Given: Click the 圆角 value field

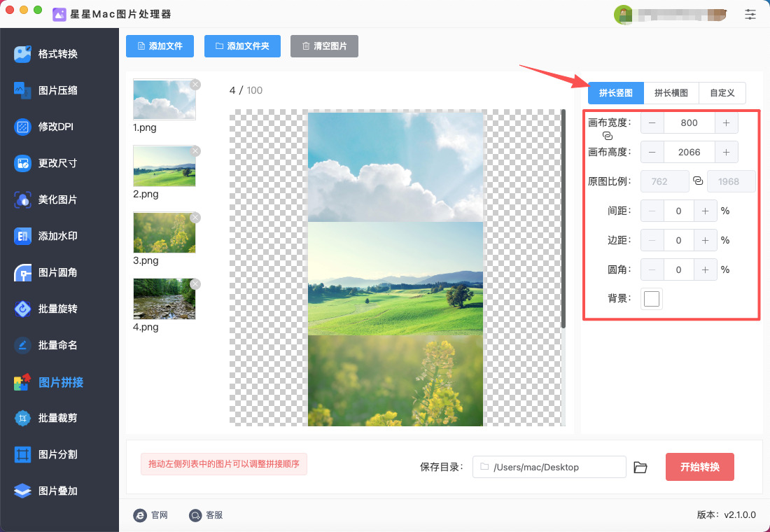Looking at the screenshot, I should click(x=679, y=269).
